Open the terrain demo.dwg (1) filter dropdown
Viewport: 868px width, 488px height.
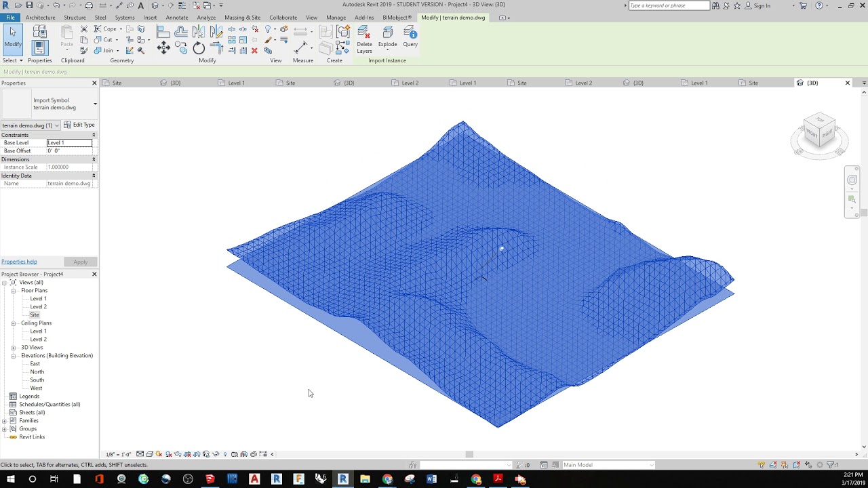pos(57,125)
